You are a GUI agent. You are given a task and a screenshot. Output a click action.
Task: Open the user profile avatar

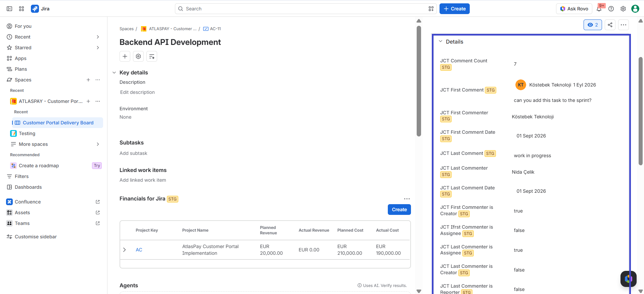coord(635,9)
